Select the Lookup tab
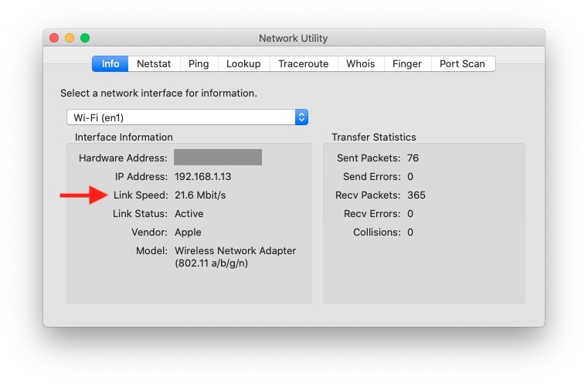Screen dimensions: 588x384 [x=243, y=64]
